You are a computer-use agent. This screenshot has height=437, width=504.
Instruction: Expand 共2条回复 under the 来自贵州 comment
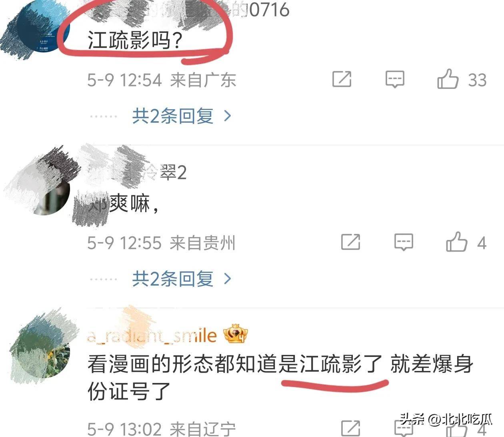pyautogui.click(x=182, y=279)
